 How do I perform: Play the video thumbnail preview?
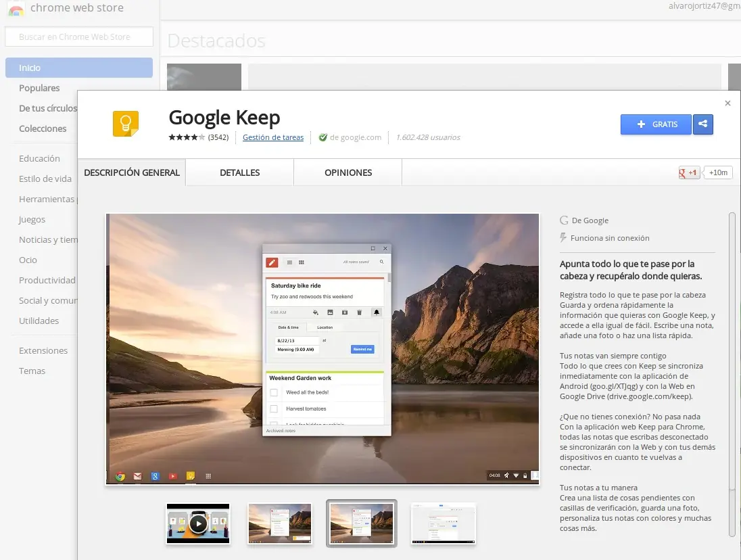coord(198,523)
